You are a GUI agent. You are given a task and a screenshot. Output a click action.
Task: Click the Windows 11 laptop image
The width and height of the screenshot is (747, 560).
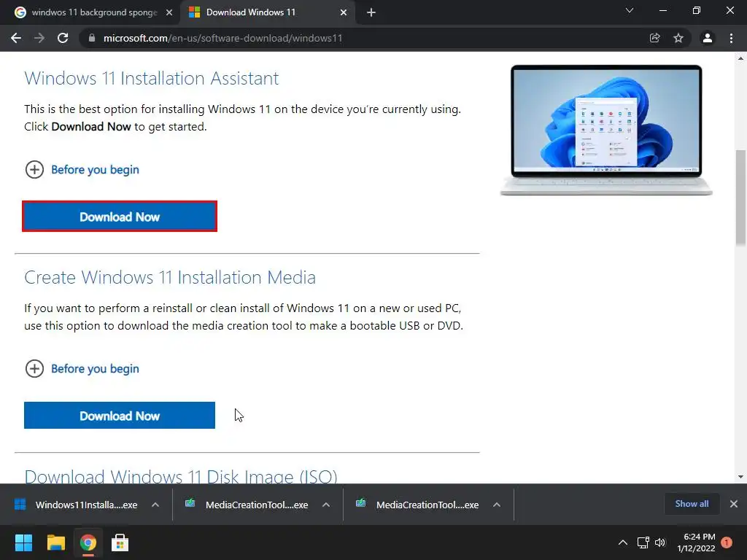tap(606, 130)
